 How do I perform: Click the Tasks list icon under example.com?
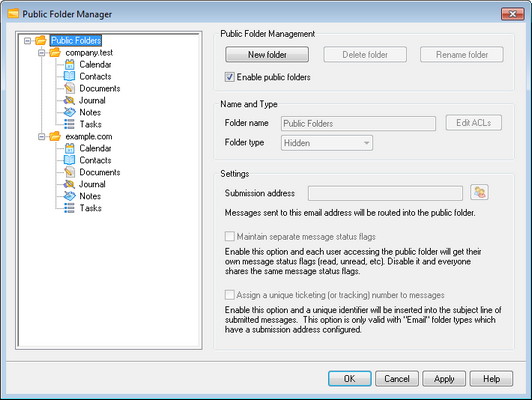[69, 208]
